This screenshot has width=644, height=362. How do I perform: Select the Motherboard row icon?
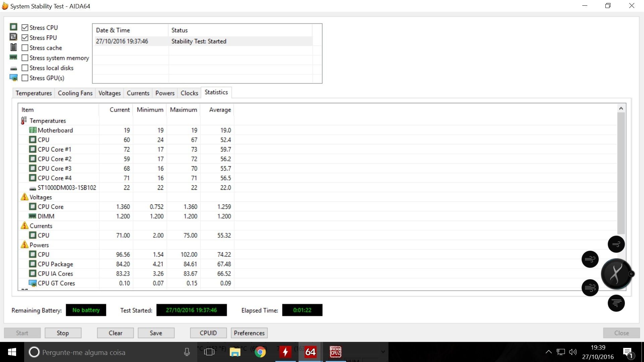click(33, 130)
